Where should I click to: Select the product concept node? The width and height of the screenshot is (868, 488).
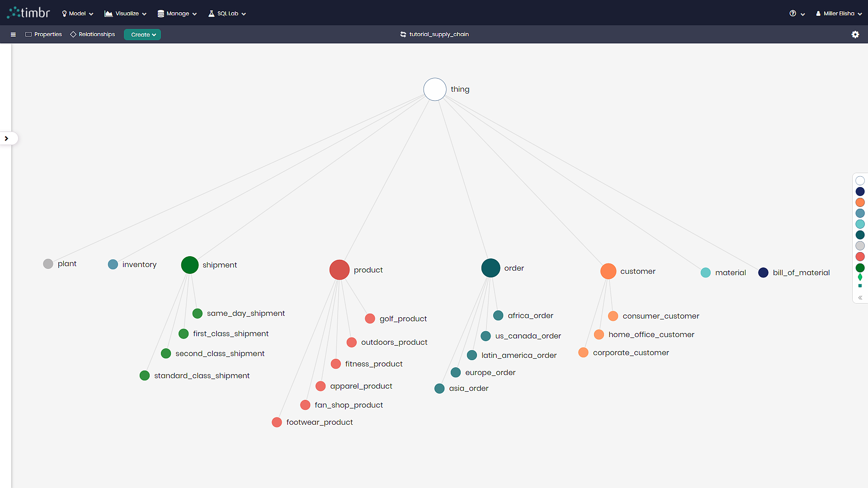click(340, 270)
